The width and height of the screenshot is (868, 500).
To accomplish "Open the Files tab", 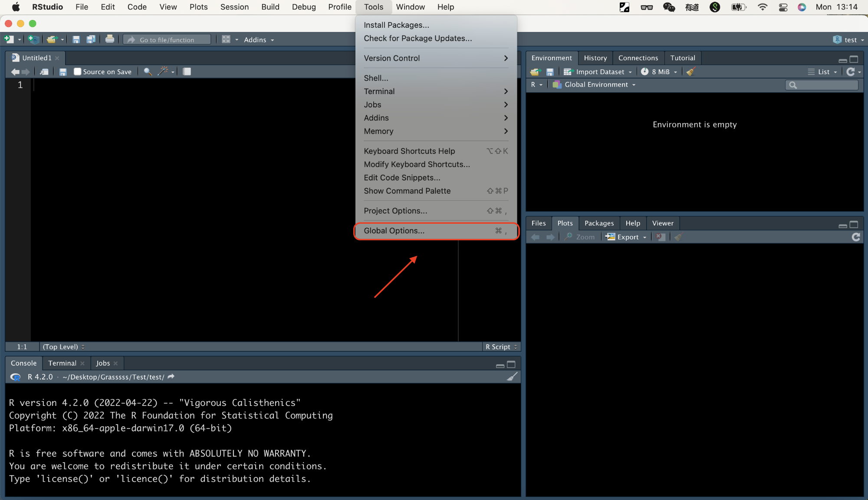I will pos(538,223).
